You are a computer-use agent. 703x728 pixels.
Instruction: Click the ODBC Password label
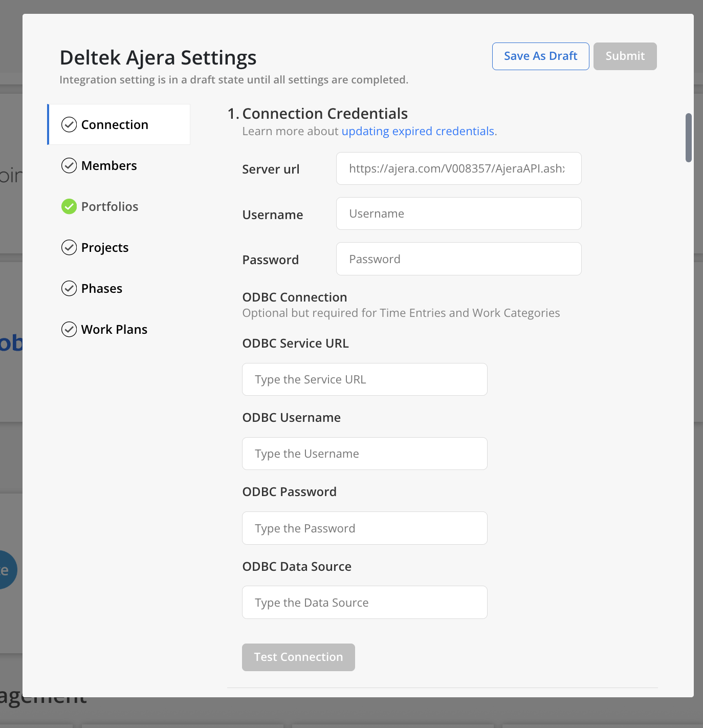click(289, 491)
